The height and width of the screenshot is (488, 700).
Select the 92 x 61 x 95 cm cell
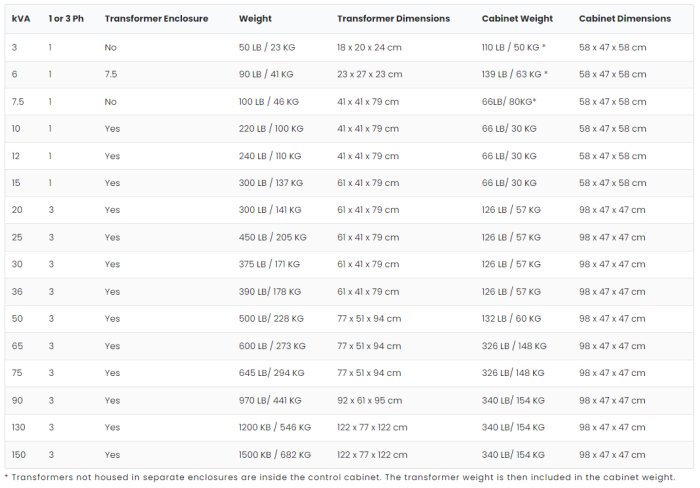point(368,400)
